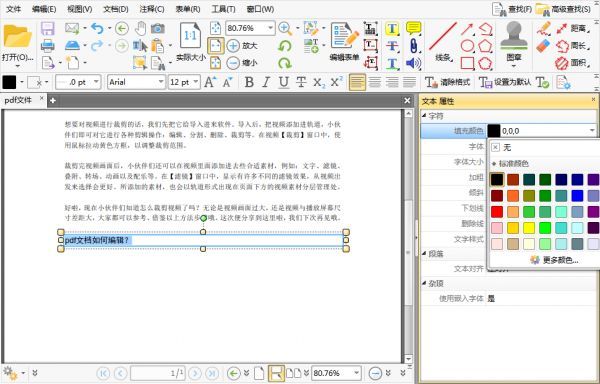Select the yellow sticky note comment icon
This screenshot has width=600, height=384.
(414, 28)
